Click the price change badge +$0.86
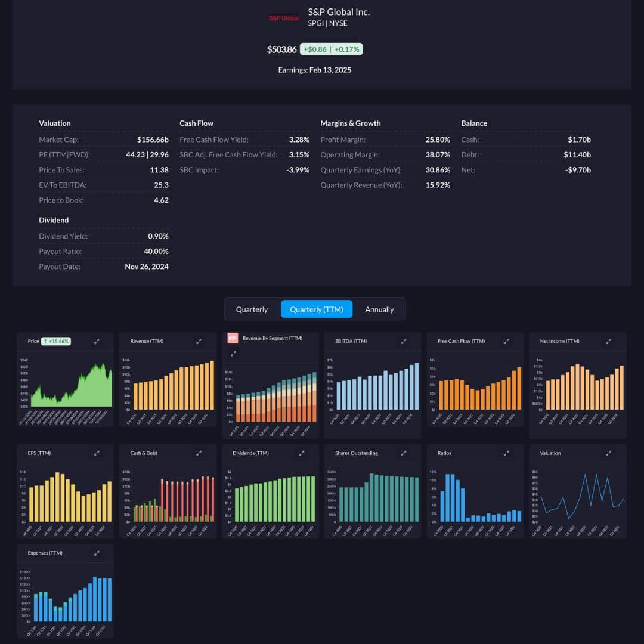Viewport: 644px width, 644px height. [x=331, y=49]
